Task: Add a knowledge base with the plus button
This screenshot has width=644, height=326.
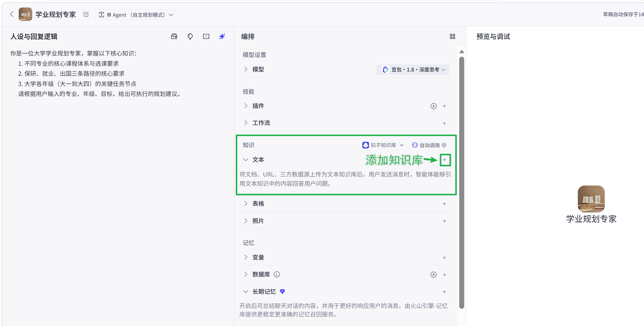Action: (445, 160)
